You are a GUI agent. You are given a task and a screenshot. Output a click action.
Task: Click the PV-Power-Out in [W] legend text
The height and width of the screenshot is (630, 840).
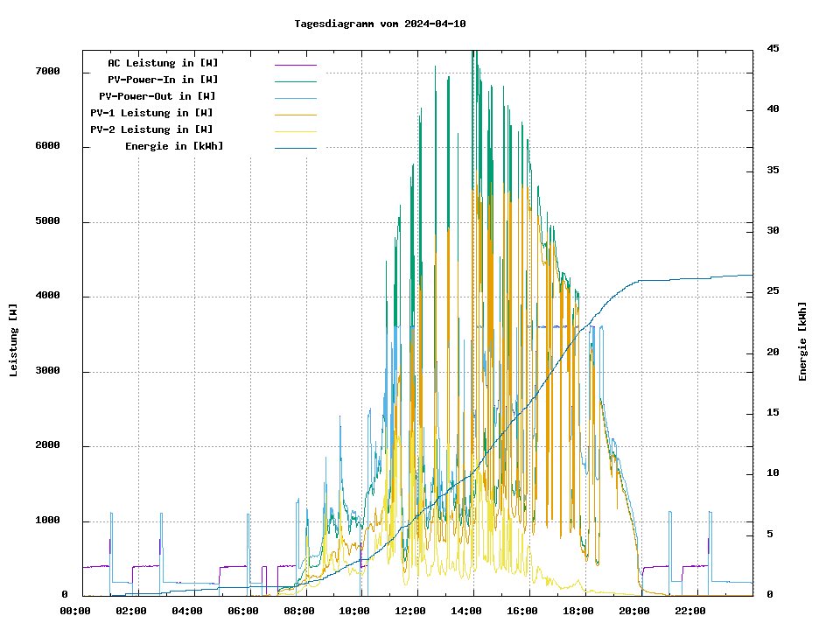(x=157, y=96)
